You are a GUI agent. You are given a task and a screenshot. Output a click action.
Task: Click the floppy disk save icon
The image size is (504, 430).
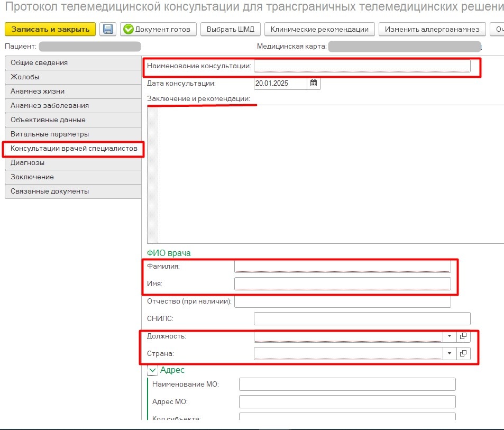[x=108, y=29]
